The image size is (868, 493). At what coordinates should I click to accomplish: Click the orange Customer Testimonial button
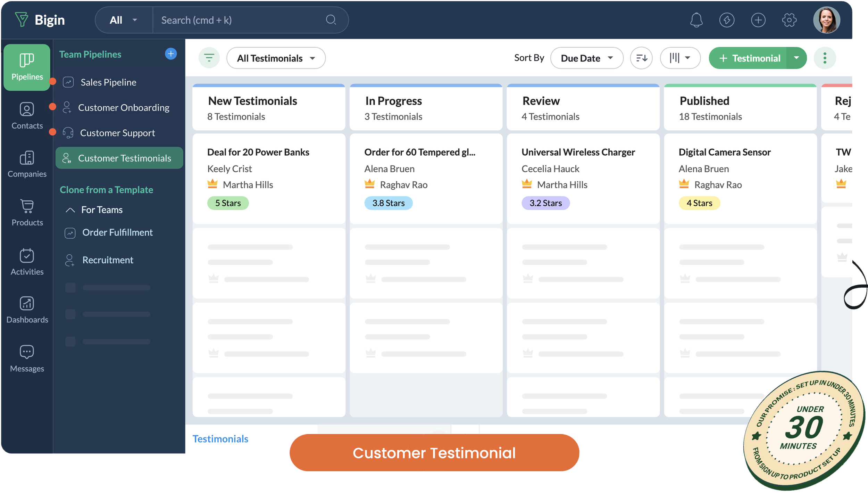pyautogui.click(x=434, y=453)
